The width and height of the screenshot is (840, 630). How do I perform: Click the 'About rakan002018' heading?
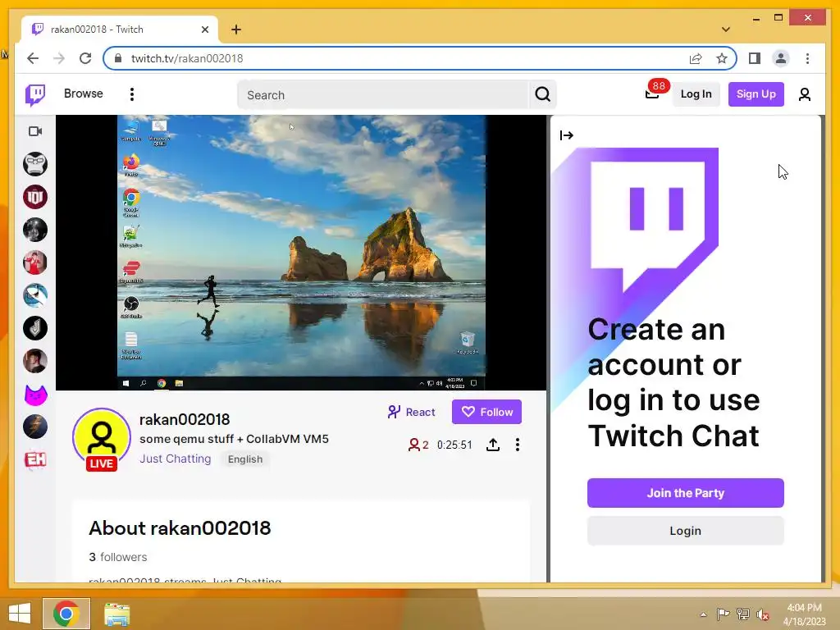coord(180,528)
